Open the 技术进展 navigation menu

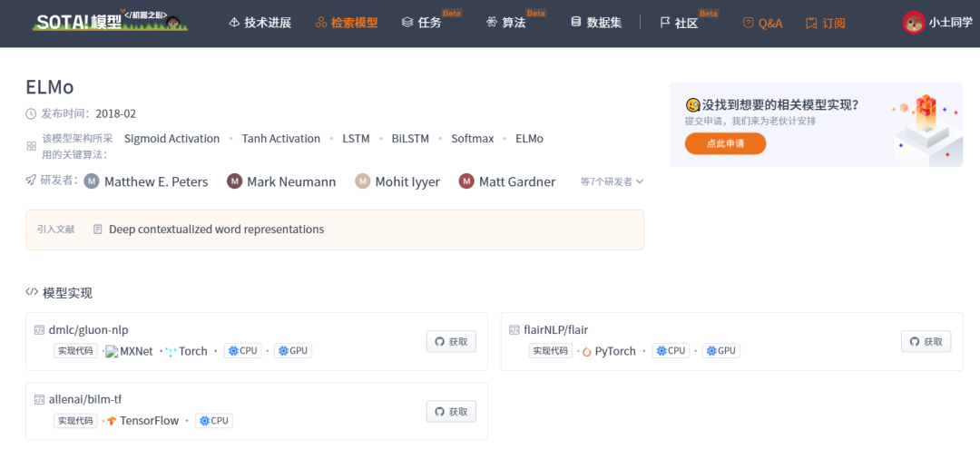click(260, 23)
